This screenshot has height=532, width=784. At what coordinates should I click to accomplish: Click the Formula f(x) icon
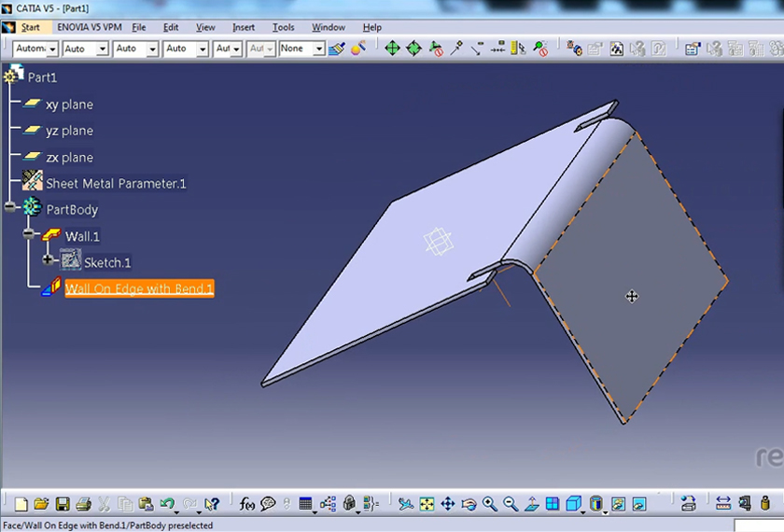tap(247, 504)
